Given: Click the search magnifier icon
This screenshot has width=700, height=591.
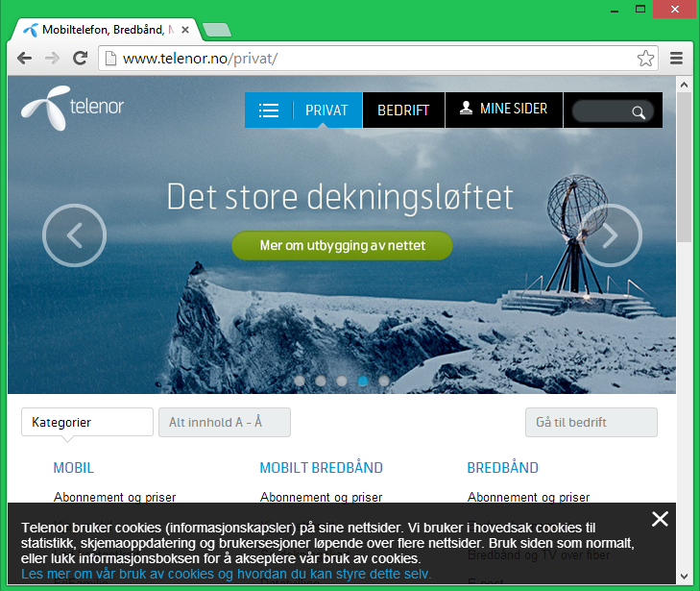Looking at the screenshot, I should tap(639, 112).
